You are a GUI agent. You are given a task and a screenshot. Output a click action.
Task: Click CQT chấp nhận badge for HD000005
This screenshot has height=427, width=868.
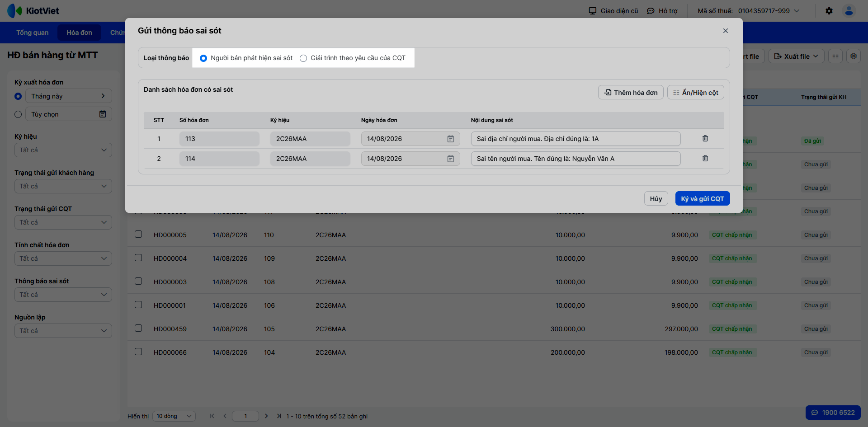pyautogui.click(x=732, y=235)
